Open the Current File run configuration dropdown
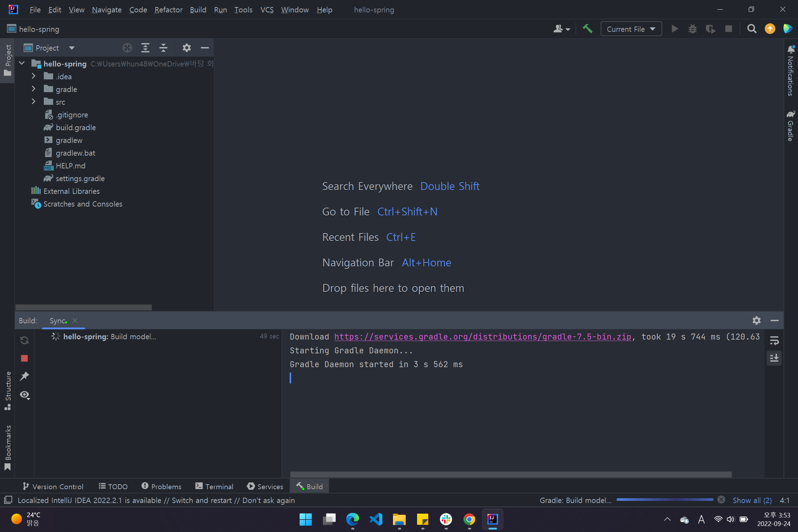 pyautogui.click(x=631, y=29)
